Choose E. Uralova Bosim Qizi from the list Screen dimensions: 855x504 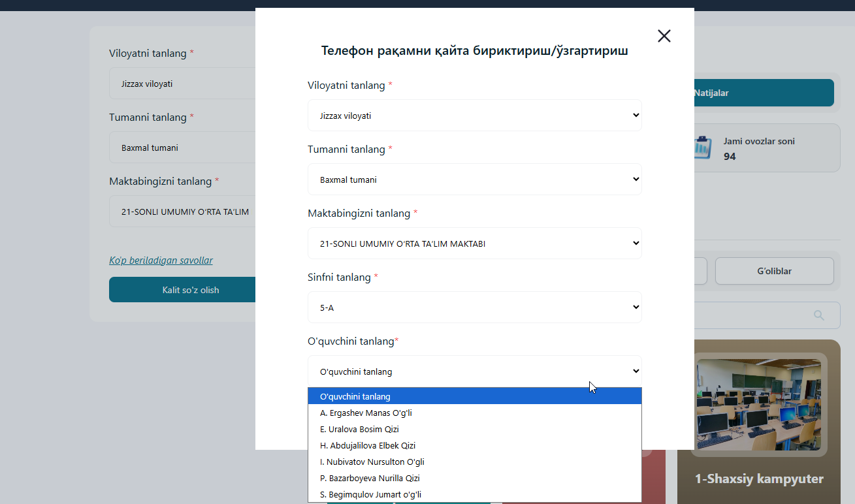click(x=475, y=429)
